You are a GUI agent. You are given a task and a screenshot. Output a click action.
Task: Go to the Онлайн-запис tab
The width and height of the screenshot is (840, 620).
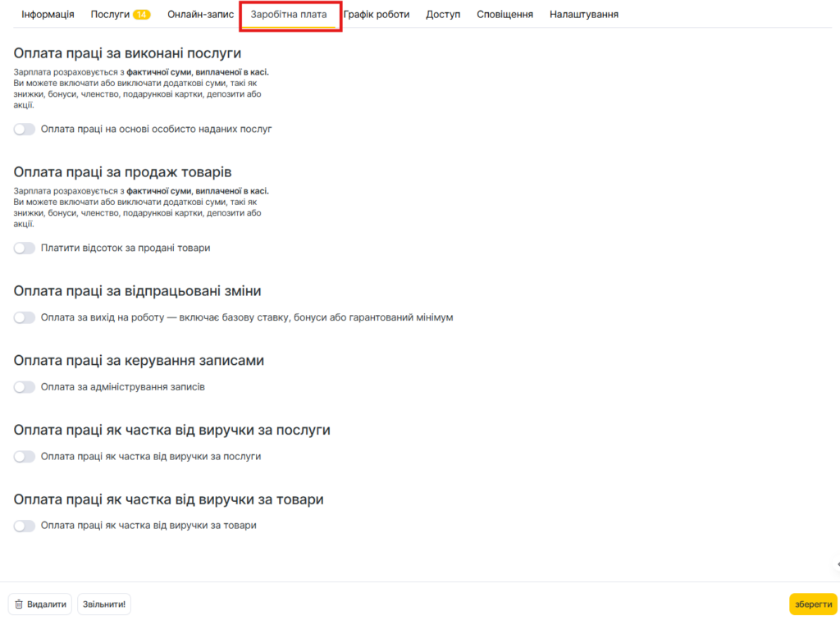[200, 15]
